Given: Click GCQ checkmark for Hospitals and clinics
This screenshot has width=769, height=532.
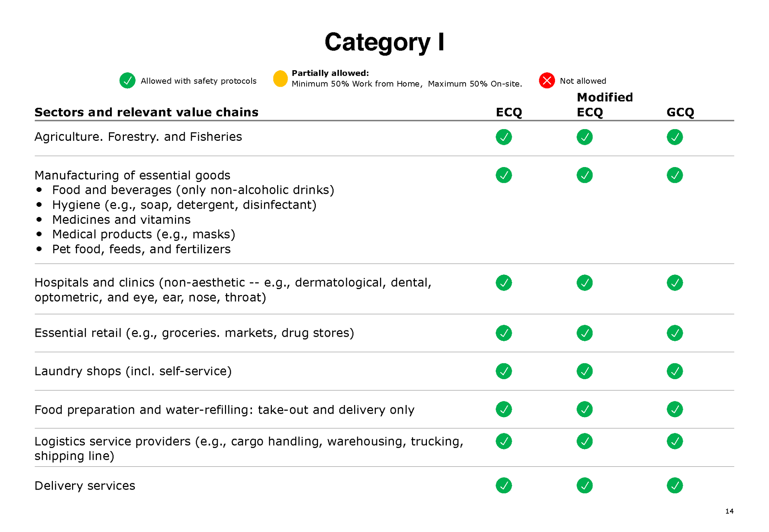Looking at the screenshot, I should pyautogui.click(x=675, y=283).
